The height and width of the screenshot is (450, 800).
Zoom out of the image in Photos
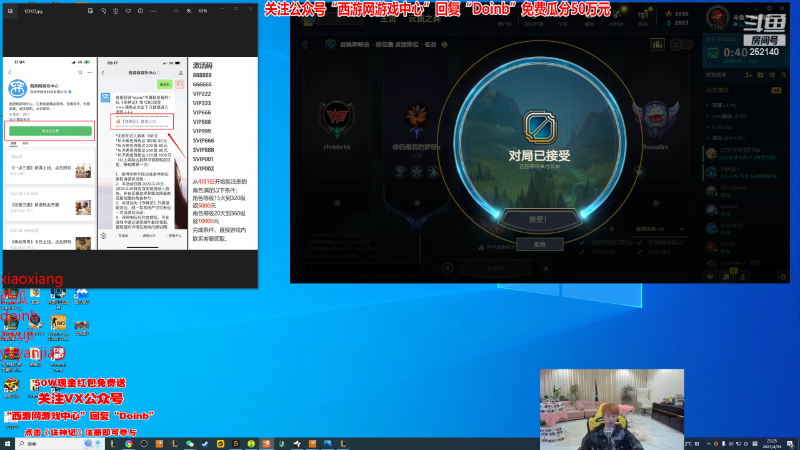pyautogui.click(x=176, y=11)
